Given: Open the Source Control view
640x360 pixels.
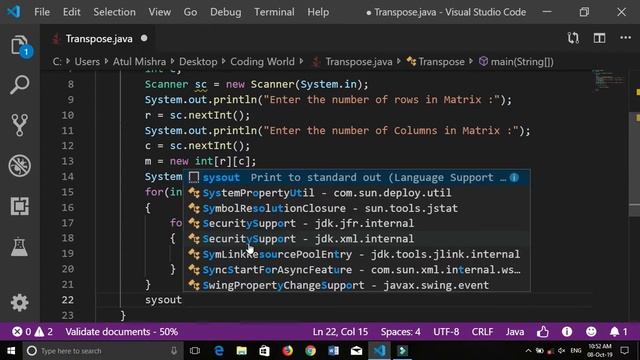Looking at the screenshot, I should pyautogui.click(x=20, y=125).
